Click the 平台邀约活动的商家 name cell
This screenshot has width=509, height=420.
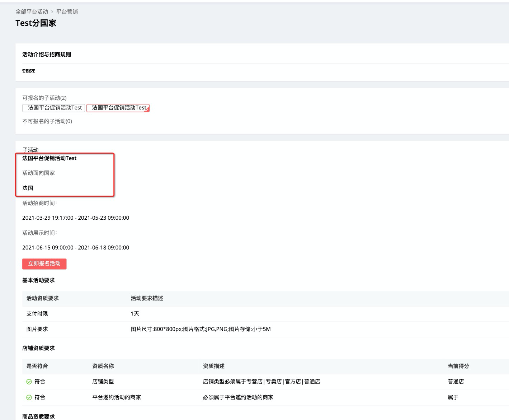tap(117, 397)
